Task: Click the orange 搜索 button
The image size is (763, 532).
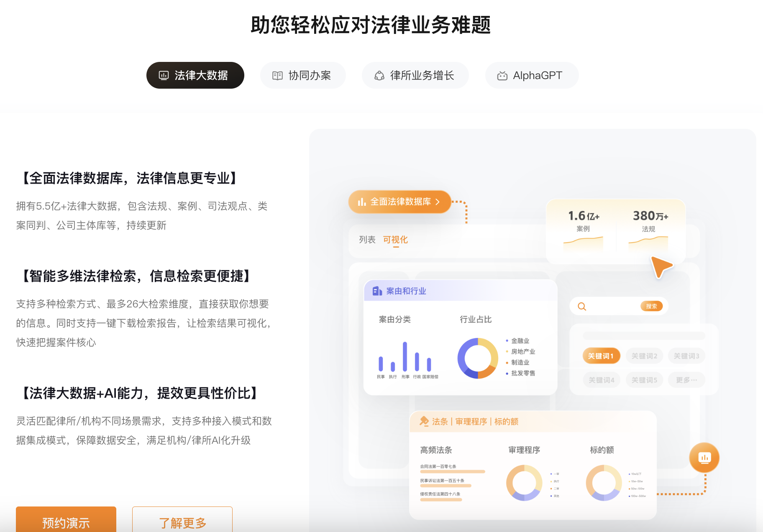Action: pos(651,307)
